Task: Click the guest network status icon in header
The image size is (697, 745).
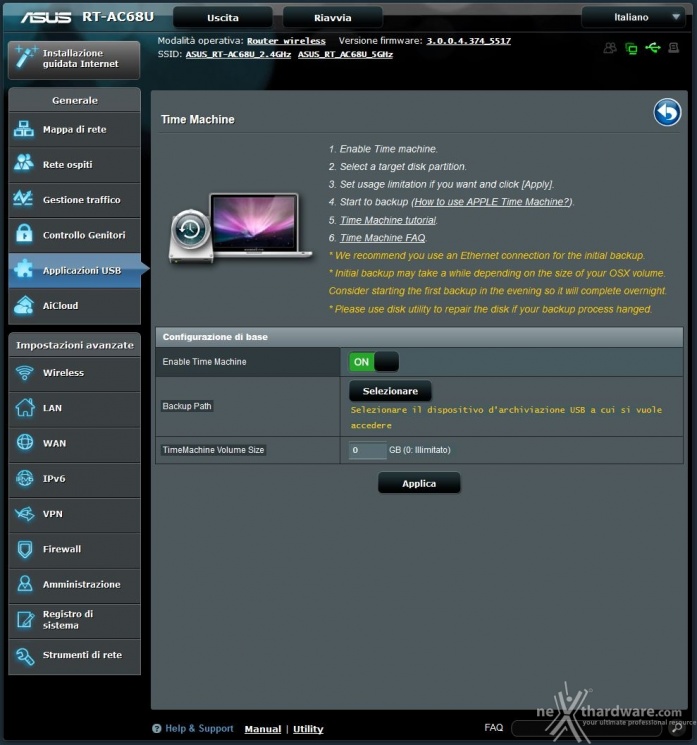Action: (610, 48)
